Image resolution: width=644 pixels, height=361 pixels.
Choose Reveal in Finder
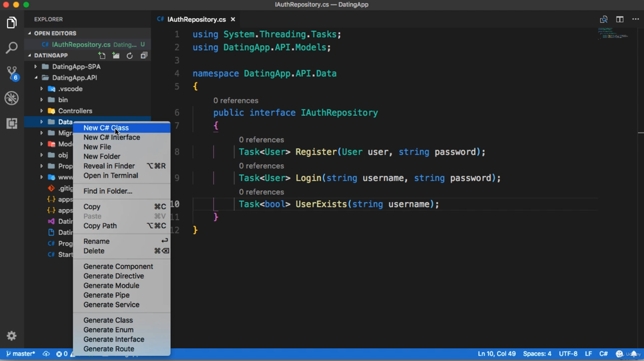tap(122, 166)
